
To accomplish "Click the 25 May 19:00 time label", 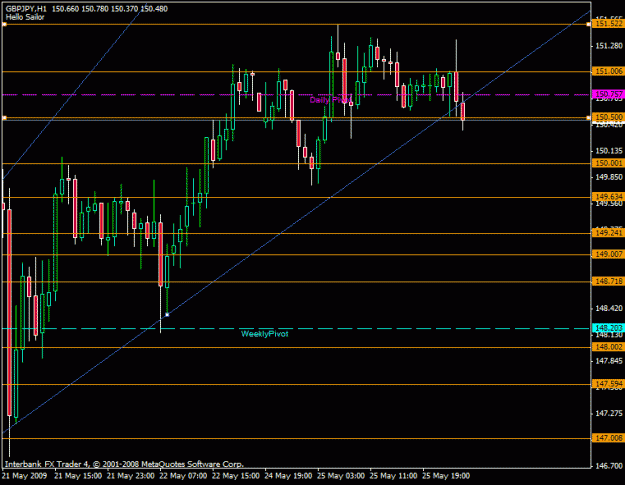I will (x=446, y=476).
